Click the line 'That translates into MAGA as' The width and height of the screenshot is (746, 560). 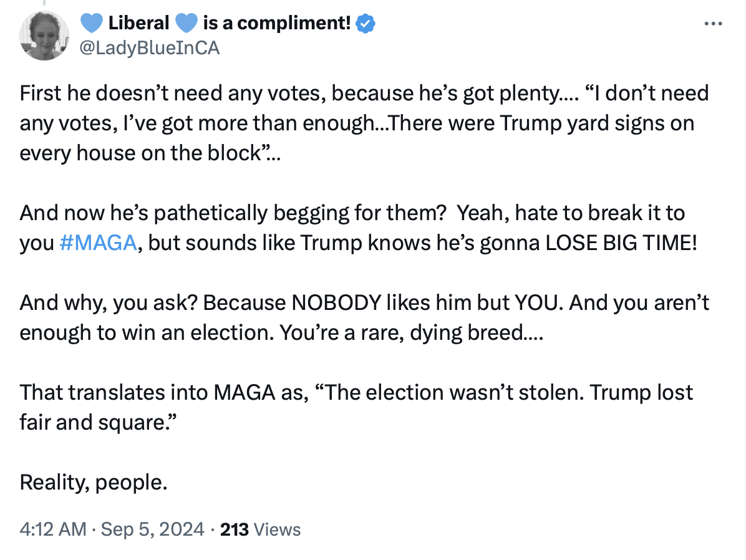click(356, 392)
